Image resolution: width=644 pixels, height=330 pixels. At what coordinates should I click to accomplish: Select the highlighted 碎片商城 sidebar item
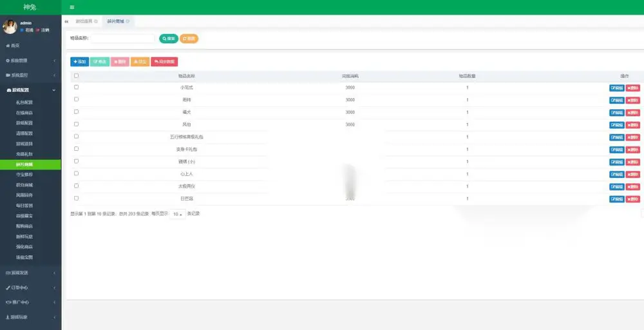click(x=30, y=164)
